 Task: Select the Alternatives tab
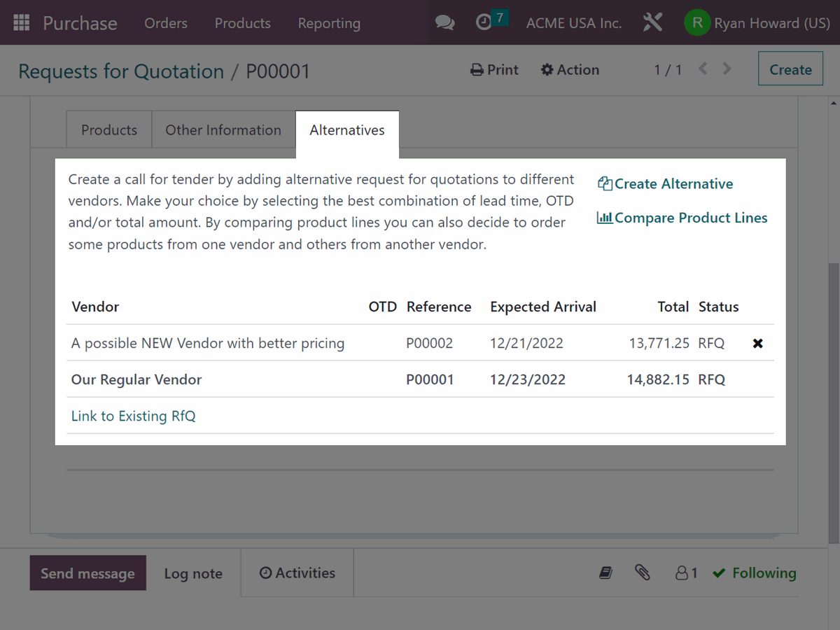[x=347, y=129]
